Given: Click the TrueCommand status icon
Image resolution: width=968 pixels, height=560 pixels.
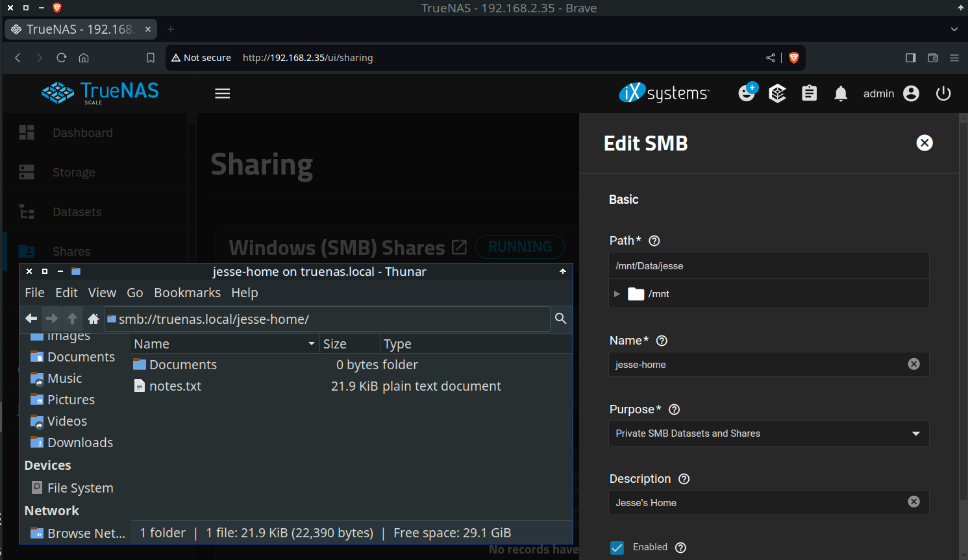Looking at the screenshot, I should (x=777, y=93).
